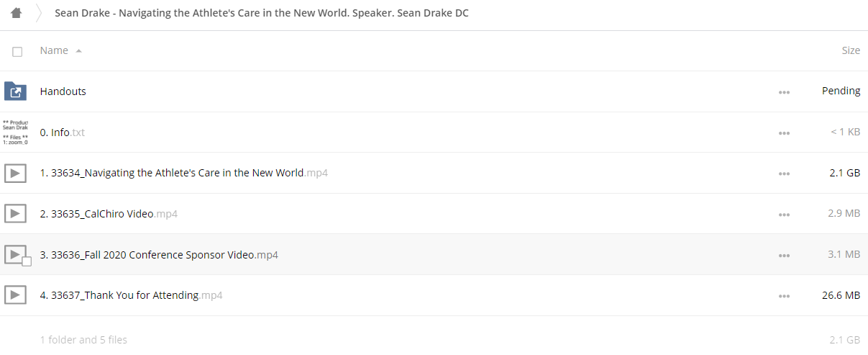Viewport: 868px width, 355px height.
Task: Open more options for Thank You for Attending
Action: pos(784,296)
